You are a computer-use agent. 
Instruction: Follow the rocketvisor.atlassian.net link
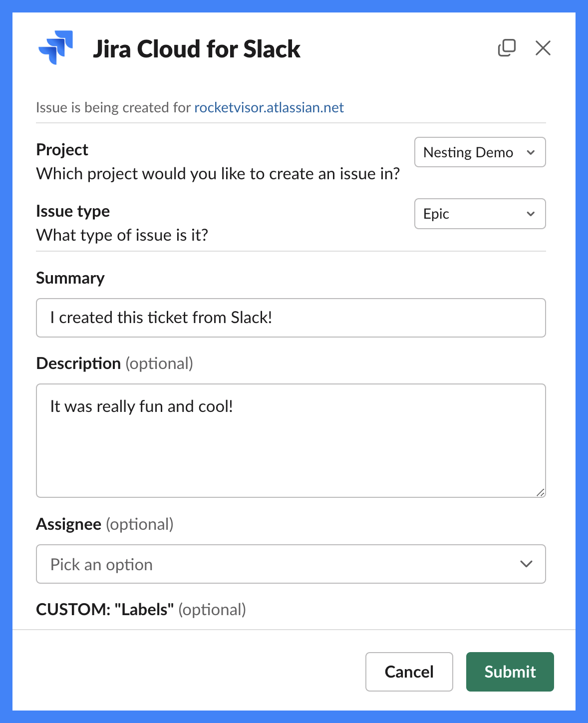pyautogui.click(x=268, y=107)
